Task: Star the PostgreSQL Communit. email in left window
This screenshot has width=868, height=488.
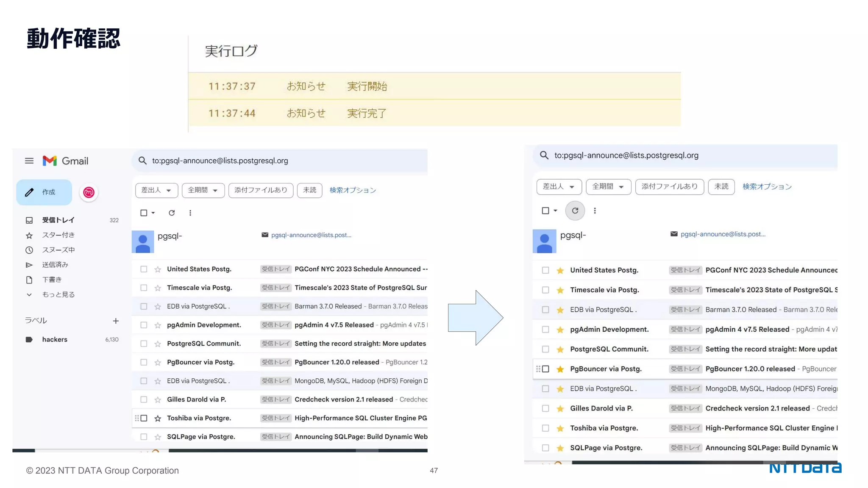Action: [158, 344]
